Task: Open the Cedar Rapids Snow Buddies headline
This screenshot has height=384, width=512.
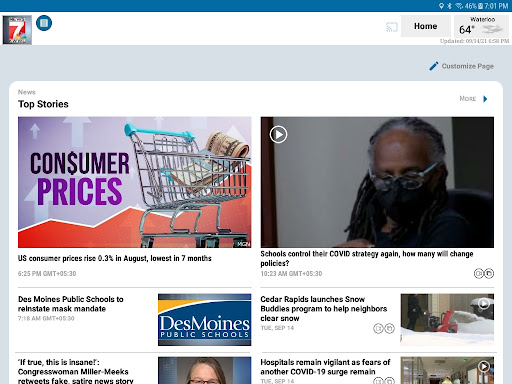Action: (324, 309)
